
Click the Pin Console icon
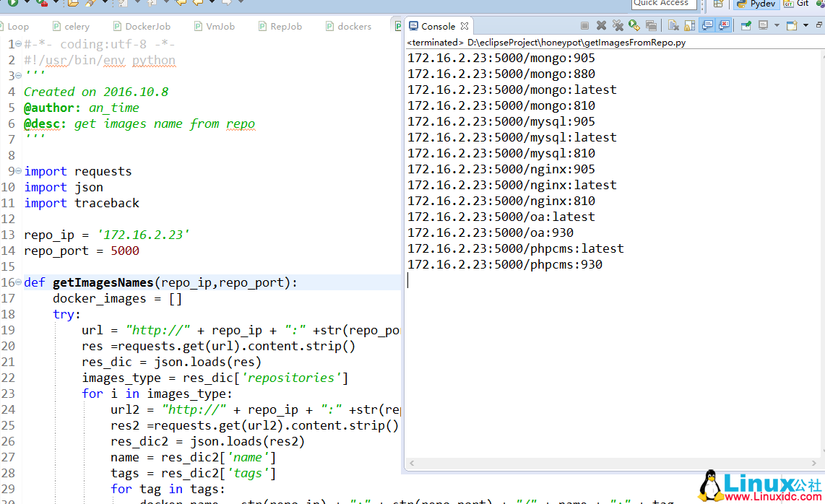746,26
